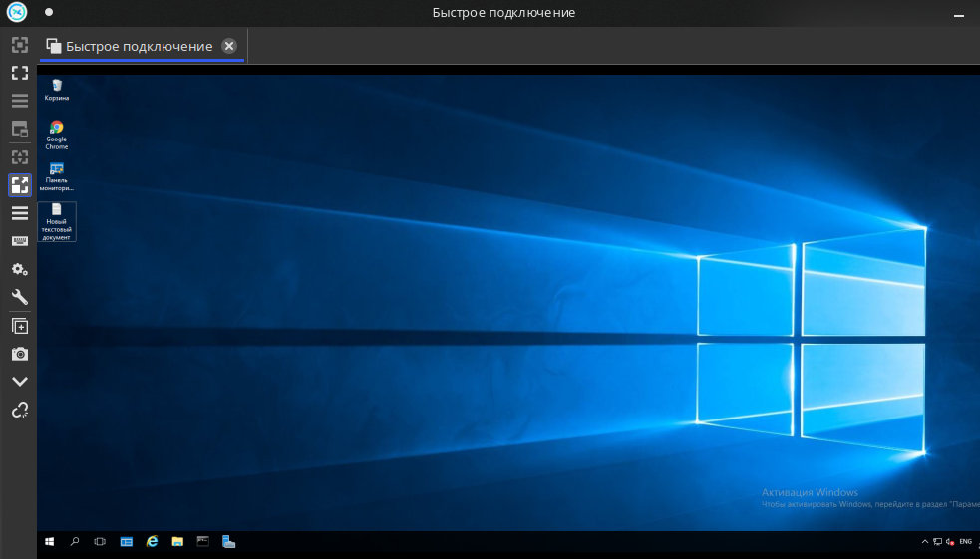Launch Internet Explorer from the remote taskbar
Viewport: 980px width, 559px height.
[152, 541]
